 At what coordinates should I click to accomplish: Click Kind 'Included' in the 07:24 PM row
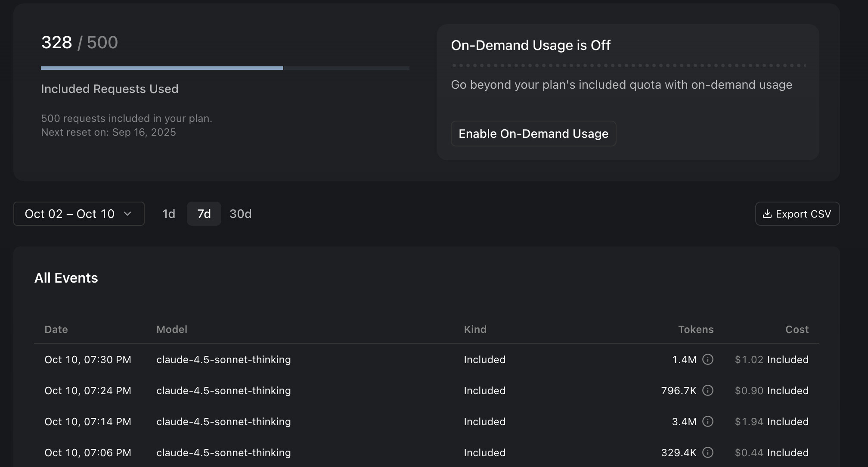click(485, 391)
